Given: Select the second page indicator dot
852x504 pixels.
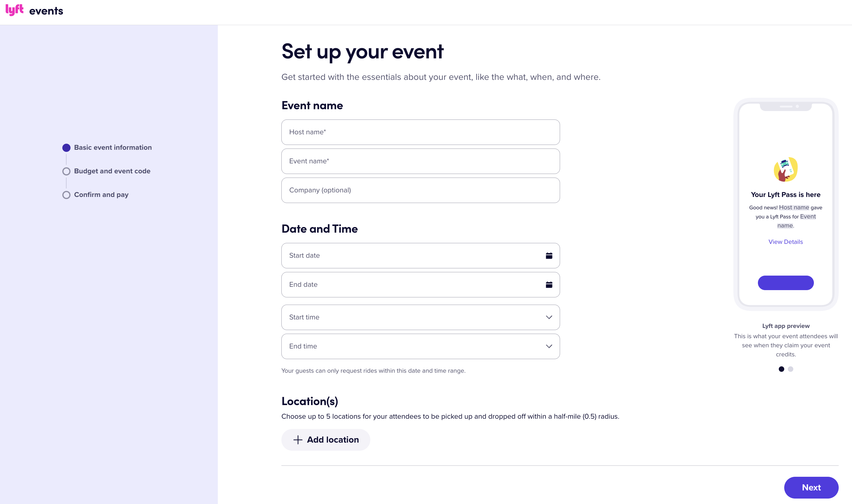Looking at the screenshot, I should (791, 369).
